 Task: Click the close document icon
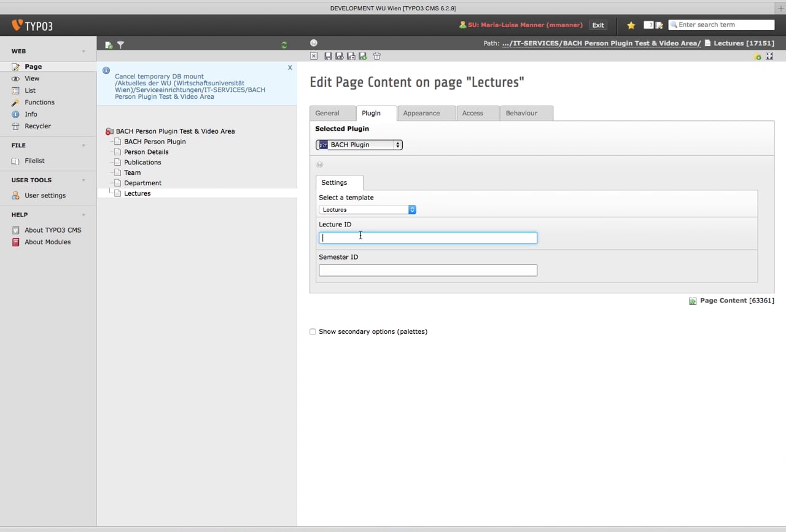coord(314,56)
